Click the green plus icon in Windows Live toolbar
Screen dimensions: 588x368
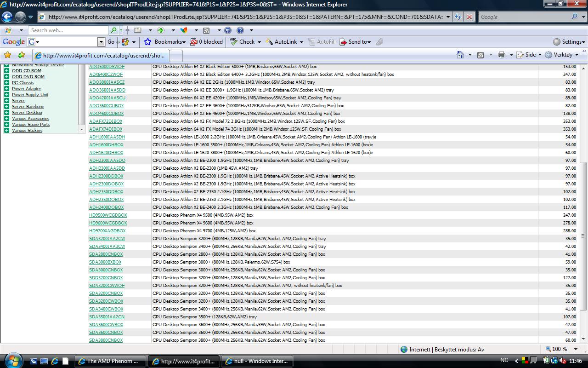[161, 30]
